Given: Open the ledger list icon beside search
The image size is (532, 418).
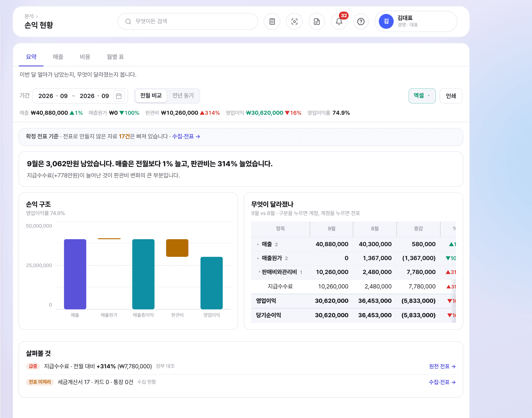Looking at the screenshot, I should click(272, 22).
